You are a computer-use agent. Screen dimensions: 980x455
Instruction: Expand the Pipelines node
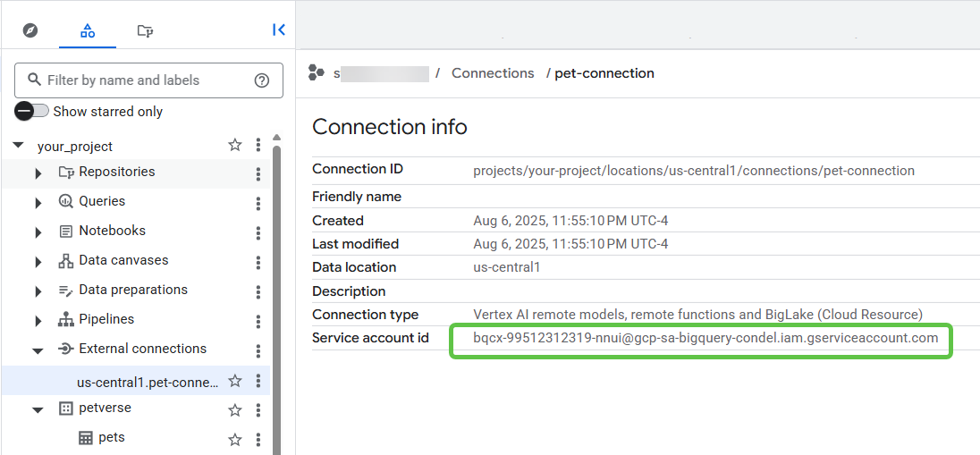(38, 320)
